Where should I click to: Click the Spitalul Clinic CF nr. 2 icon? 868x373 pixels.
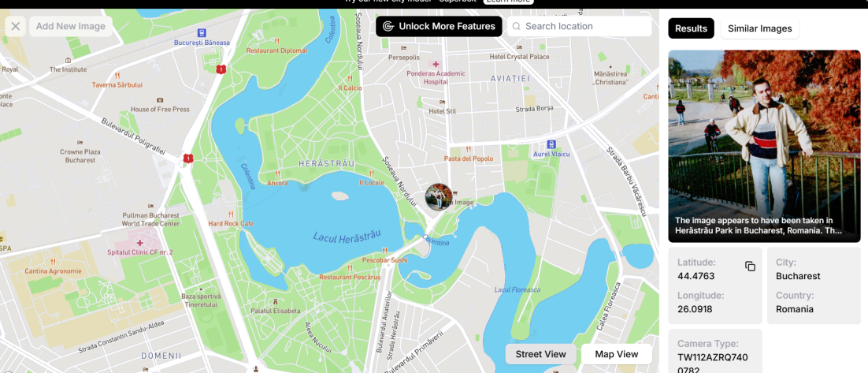140,243
